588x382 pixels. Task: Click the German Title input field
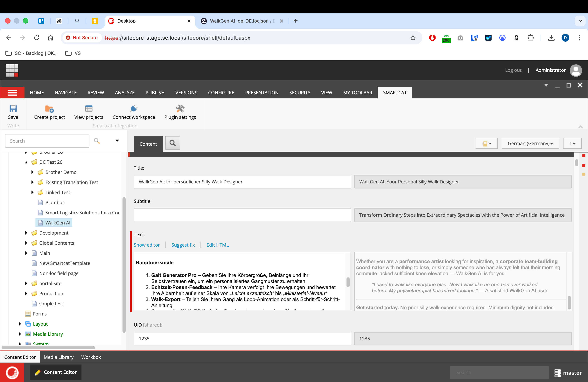pos(242,182)
